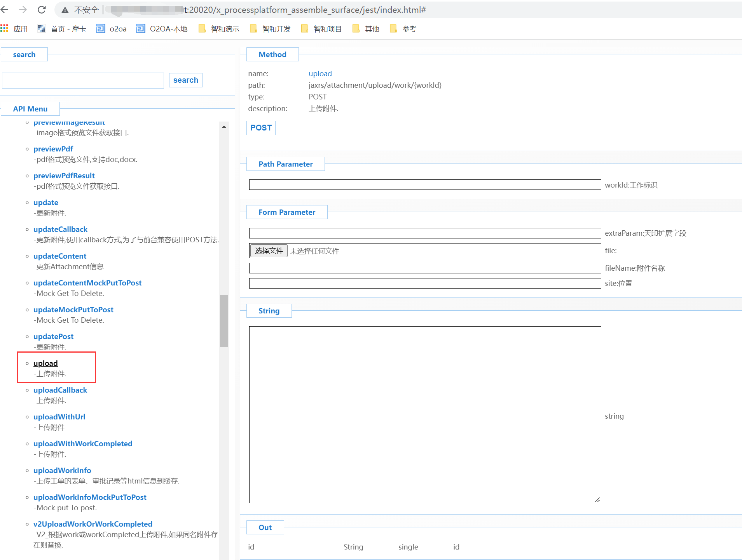Click the search button

[x=185, y=80]
